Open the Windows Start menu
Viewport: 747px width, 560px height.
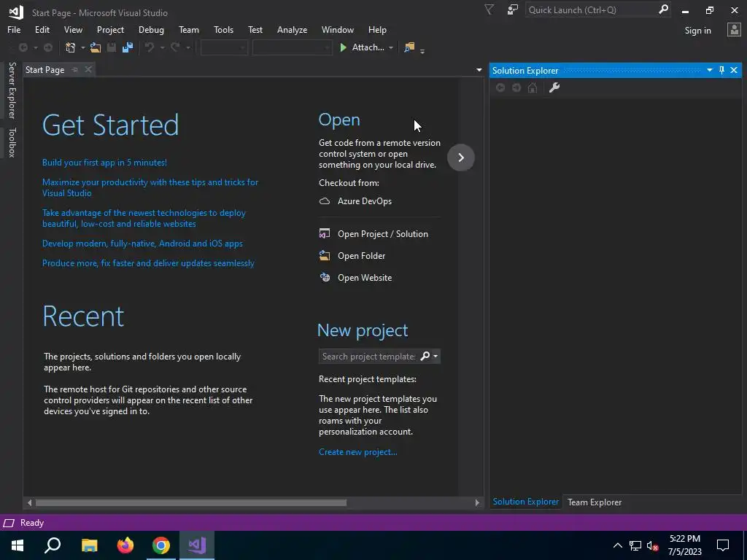pos(18,545)
